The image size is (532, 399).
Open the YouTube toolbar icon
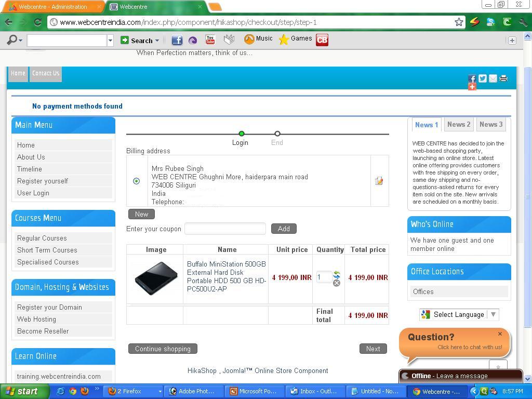point(210,39)
